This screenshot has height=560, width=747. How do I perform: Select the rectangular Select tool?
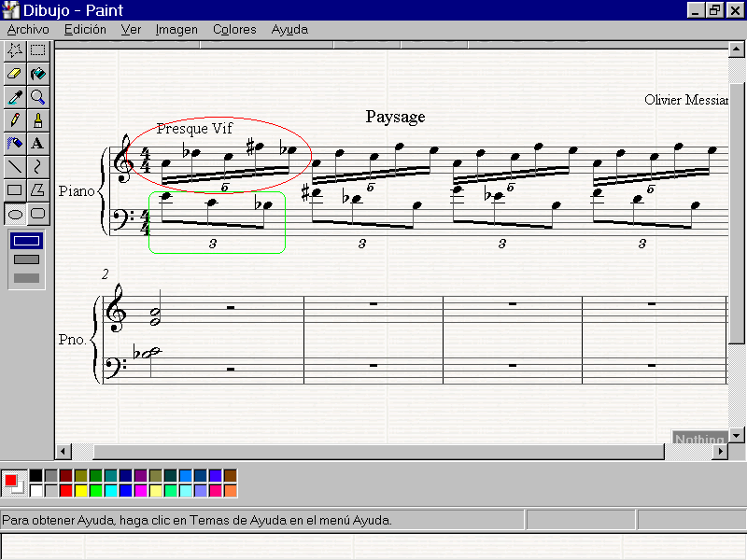click(37, 50)
